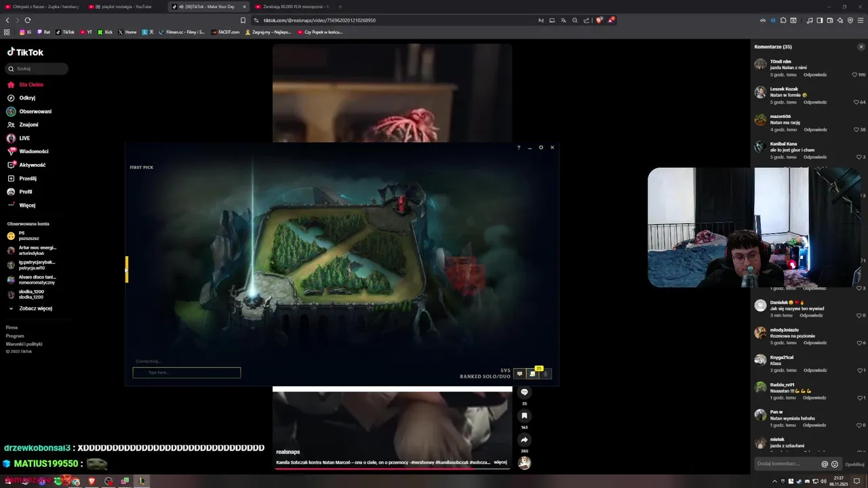The height and width of the screenshot is (488, 868).
Task: Click the video progress bar
Action: pos(392,468)
